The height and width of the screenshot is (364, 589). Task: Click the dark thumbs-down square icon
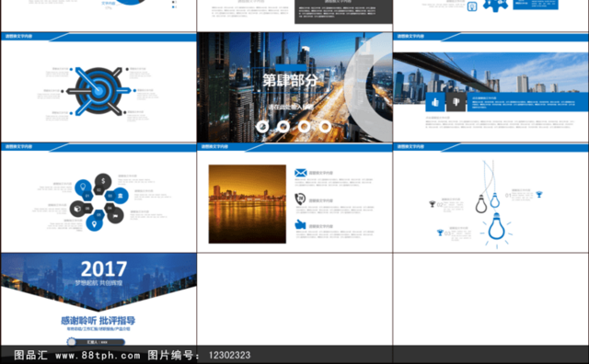click(456, 102)
